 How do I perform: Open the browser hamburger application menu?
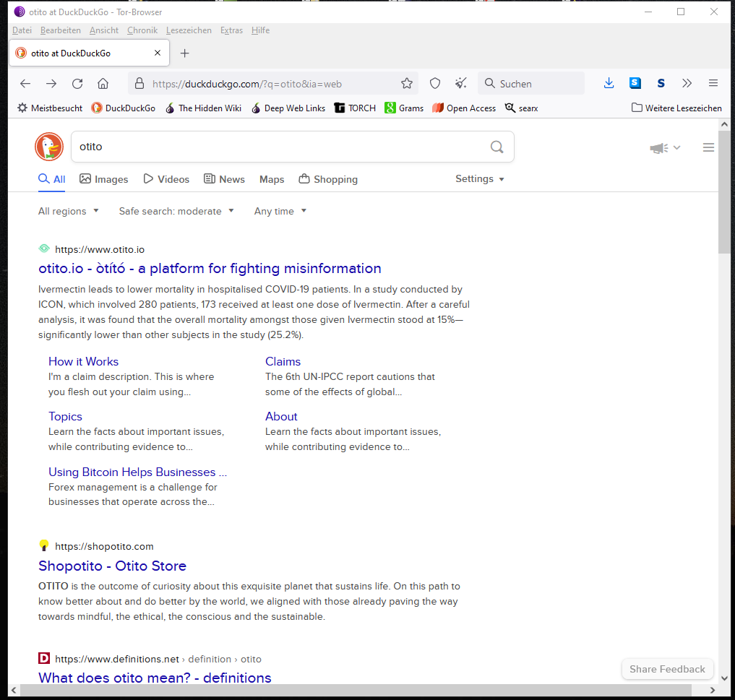point(713,83)
